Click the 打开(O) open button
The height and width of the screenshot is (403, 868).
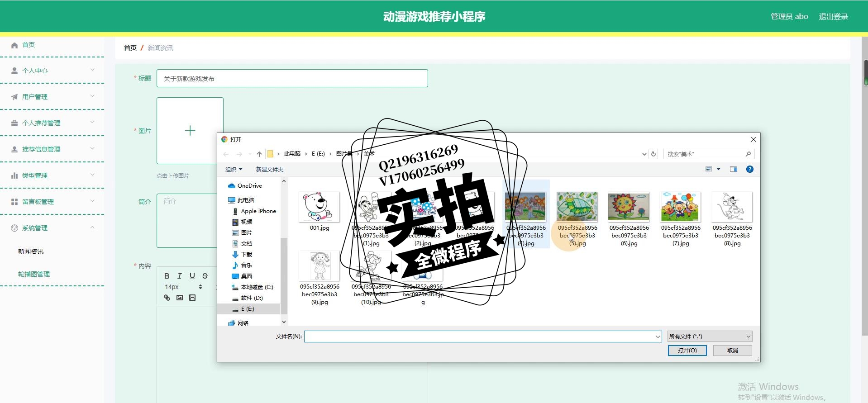tap(687, 351)
